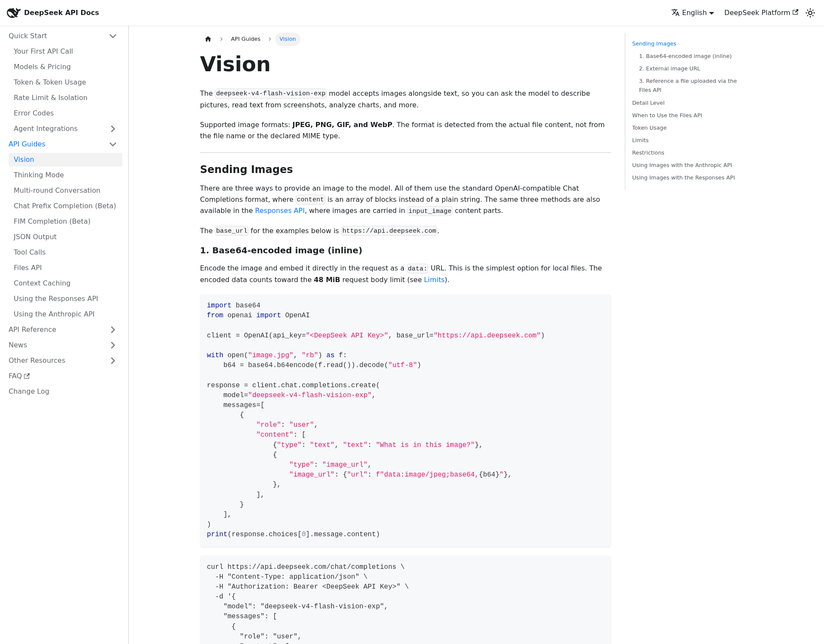Expand the News section chevron
Screen dimensions: 824x644
[113, 345]
